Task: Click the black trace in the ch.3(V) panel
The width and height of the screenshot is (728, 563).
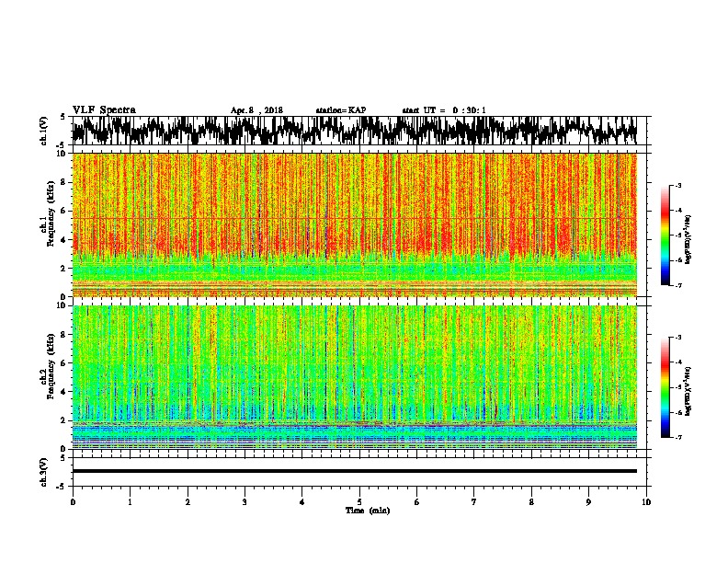Action: coord(354,471)
